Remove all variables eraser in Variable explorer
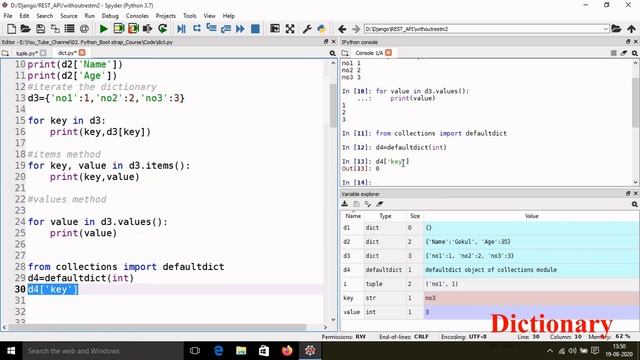Image resolution: width=640 pixels, height=360 pixels. pyautogui.click(x=380, y=204)
